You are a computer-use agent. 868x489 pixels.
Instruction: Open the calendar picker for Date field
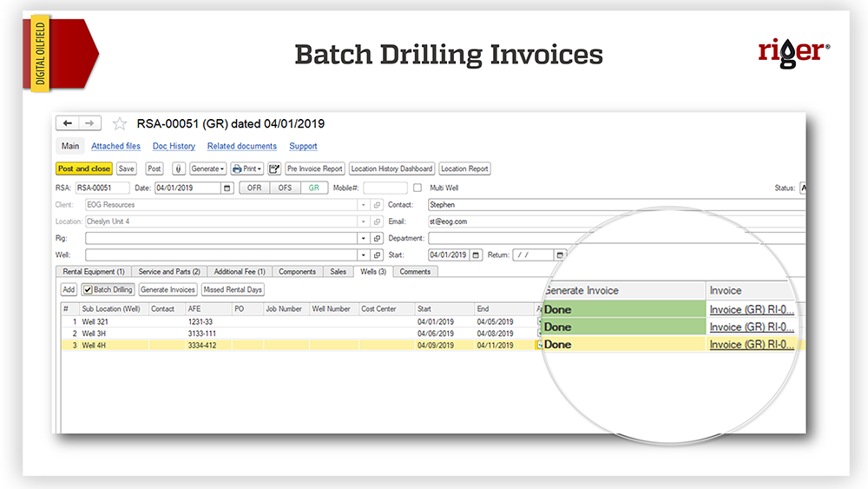tap(227, 188)
